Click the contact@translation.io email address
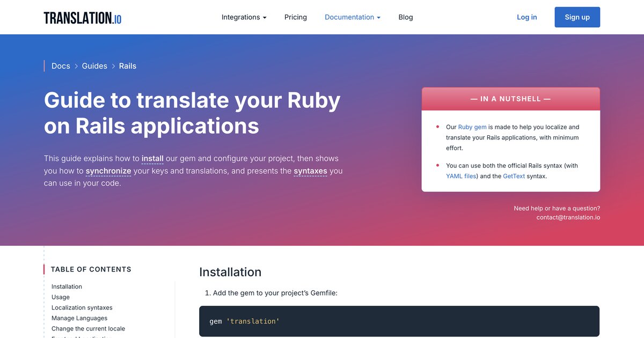Viewport: 644px width, 338px height. [x=568, y=217]
